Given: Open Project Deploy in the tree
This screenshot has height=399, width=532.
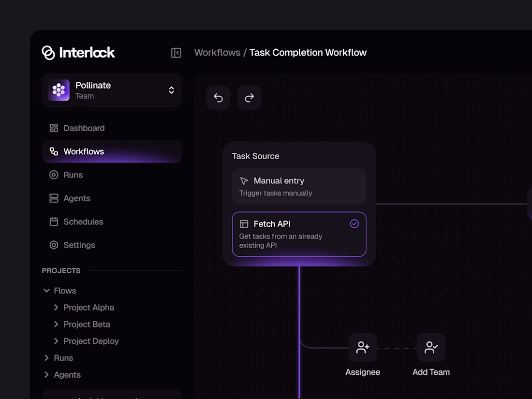Looking at the screenshot, I should [x=91, y=341].
